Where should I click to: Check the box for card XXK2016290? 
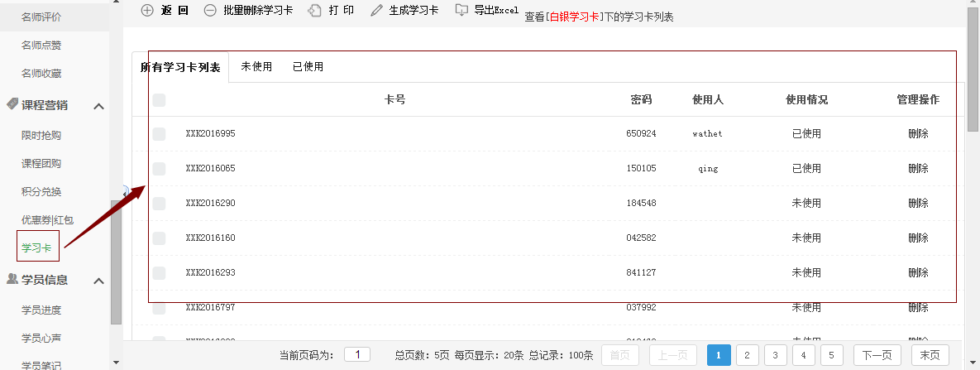click(x=160, y=203)
